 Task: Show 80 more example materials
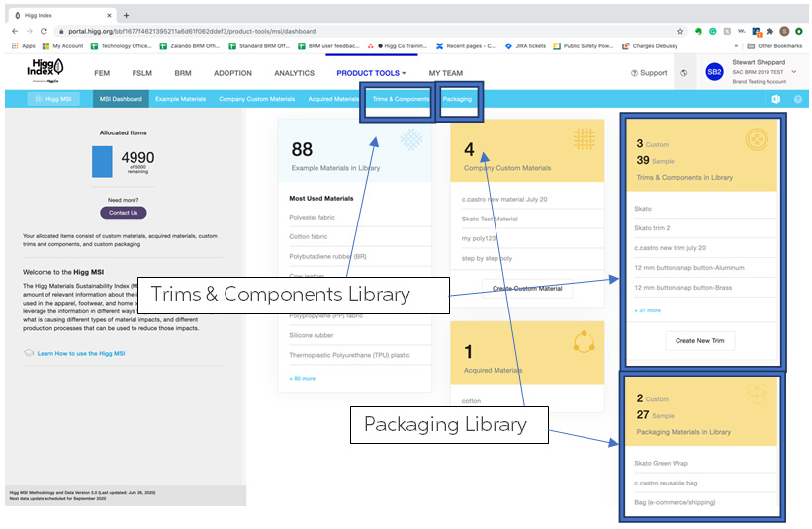[x=302, y=379]
